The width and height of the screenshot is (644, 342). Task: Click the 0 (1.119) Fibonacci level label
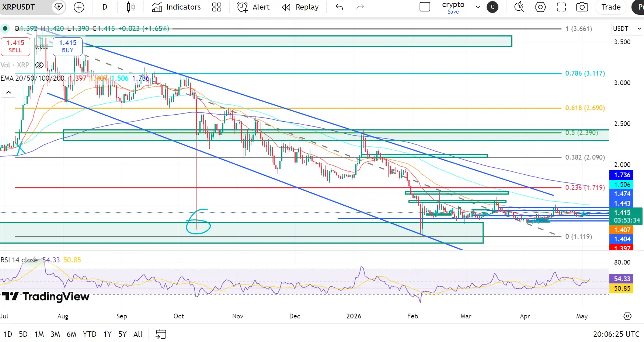pos(579,237)
